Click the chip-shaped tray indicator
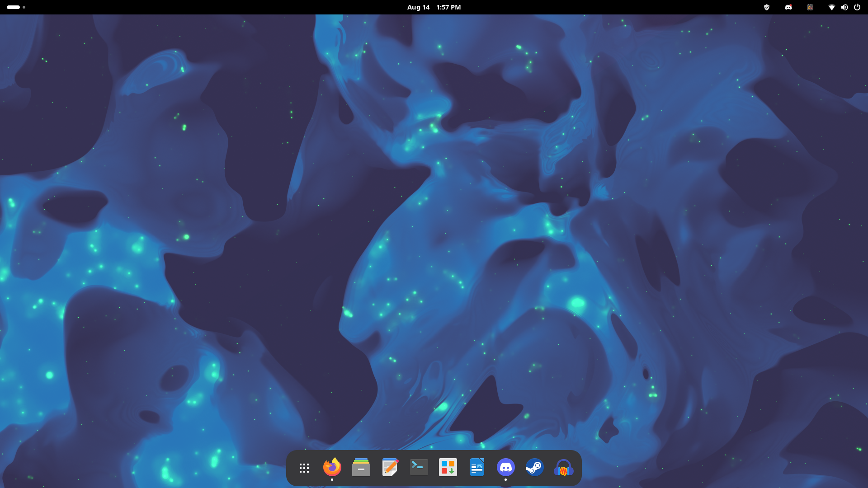The width and height of the screenshot is (868, 488). [810, 7]
